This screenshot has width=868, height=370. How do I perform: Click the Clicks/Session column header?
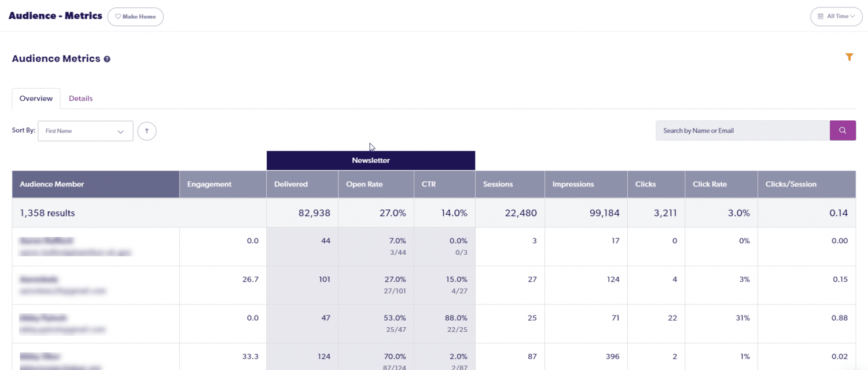click(x=790, y=184)
